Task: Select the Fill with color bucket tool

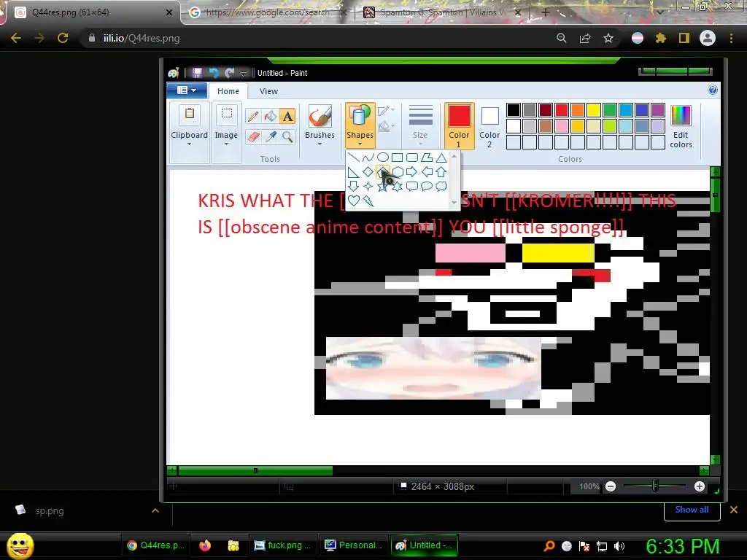Action: point(271,116)
